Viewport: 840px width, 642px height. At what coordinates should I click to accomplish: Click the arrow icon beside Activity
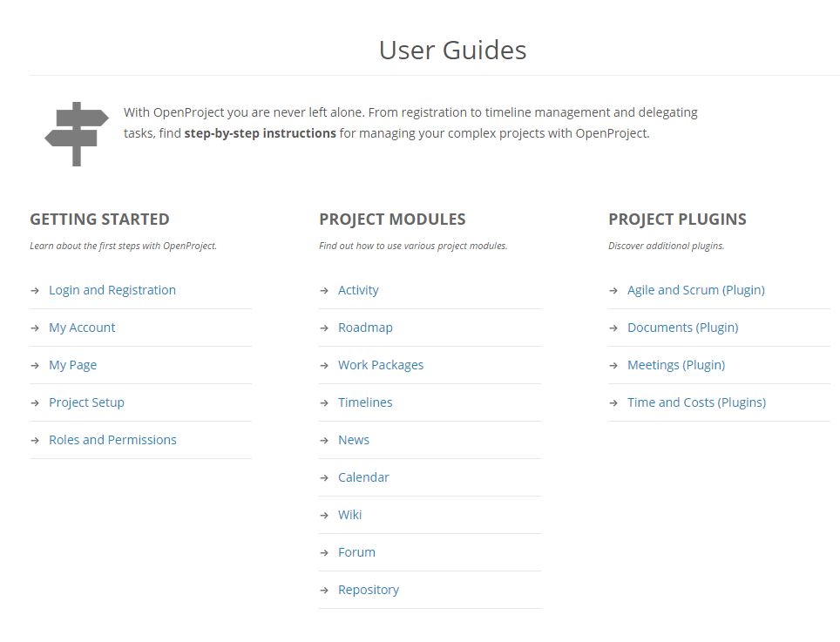tap(324, 289)
